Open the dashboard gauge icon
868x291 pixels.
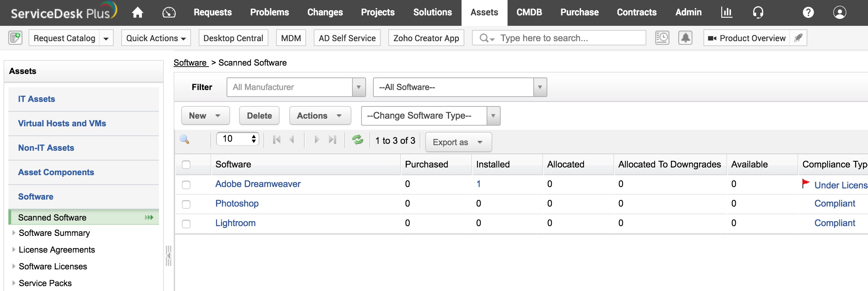[169, 13]
